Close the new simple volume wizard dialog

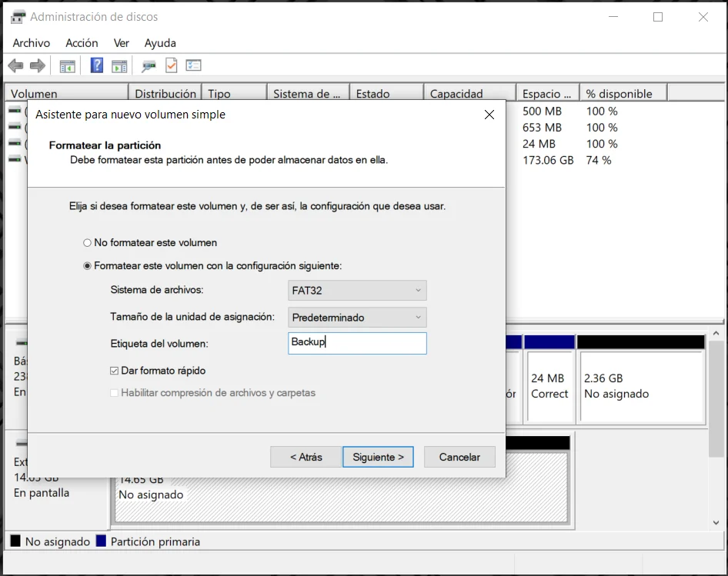(x=489, y=115)
